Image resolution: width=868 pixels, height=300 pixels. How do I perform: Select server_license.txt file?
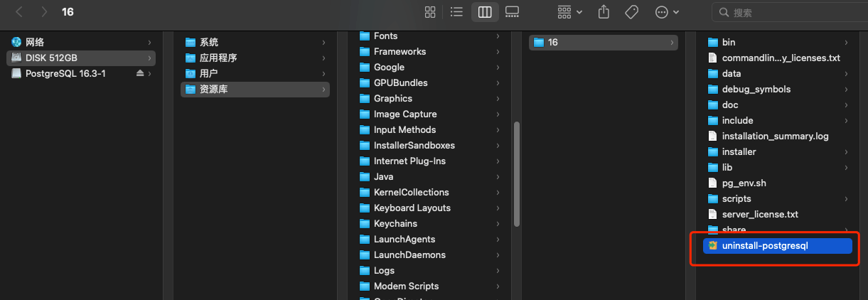778,215
